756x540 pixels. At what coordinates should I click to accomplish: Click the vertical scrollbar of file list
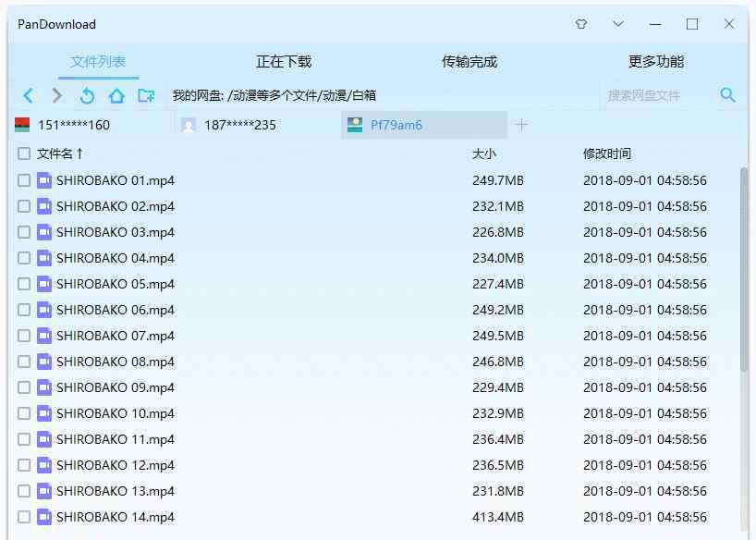(x=744, y=268)
